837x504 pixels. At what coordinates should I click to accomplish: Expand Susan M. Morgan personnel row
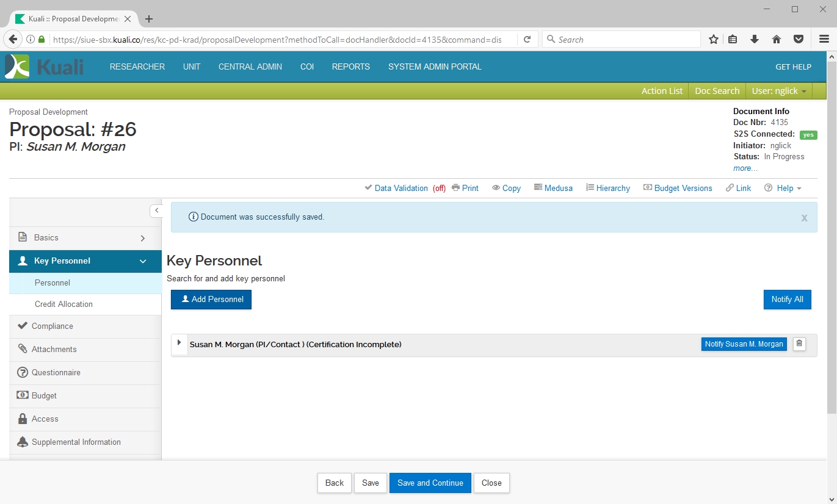[179, 343]
